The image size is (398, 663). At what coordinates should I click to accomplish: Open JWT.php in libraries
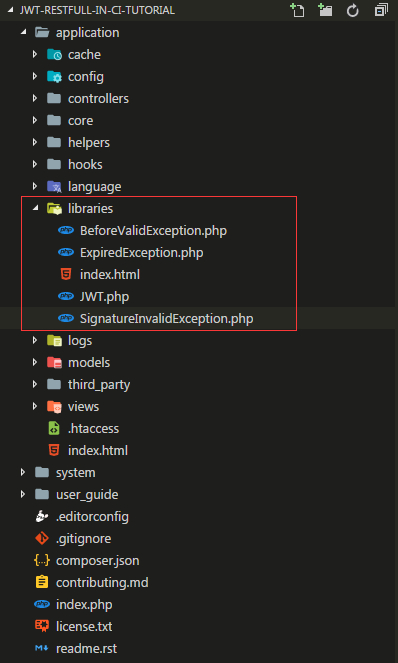(104, 297)
